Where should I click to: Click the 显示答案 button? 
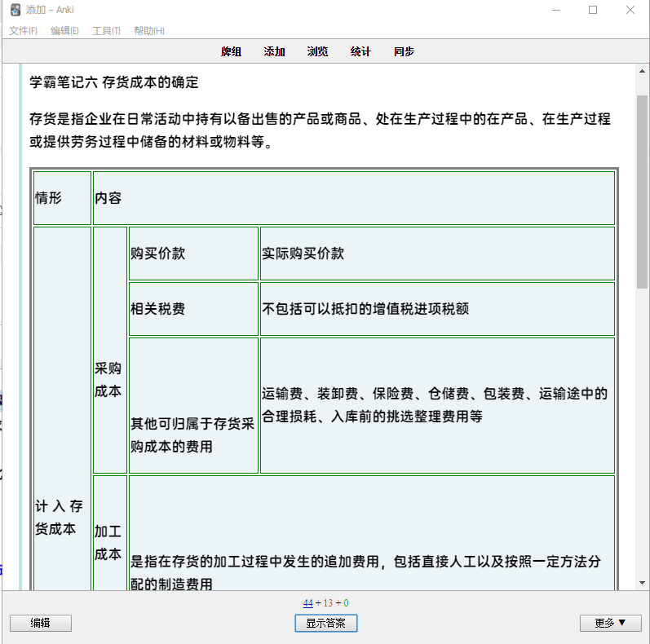coord(326,623)
